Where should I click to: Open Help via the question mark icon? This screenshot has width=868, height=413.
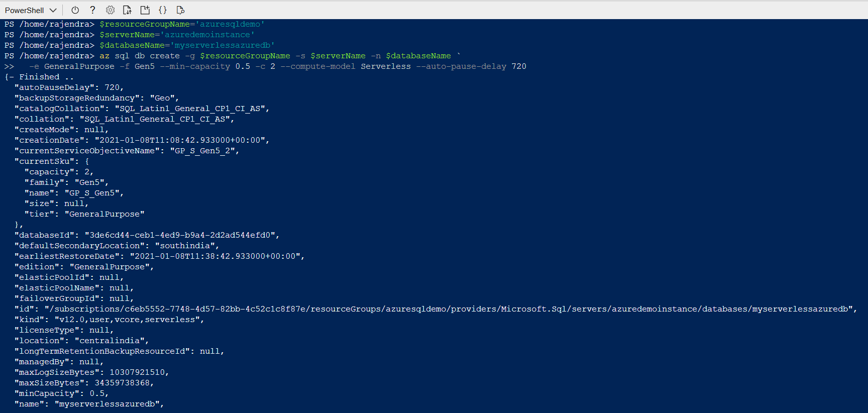[x=92, y=10]
